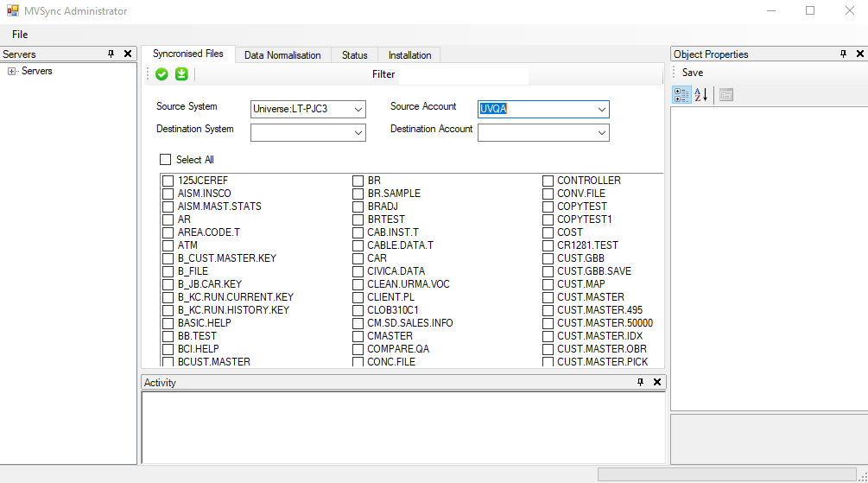Viewport: 868px width, 483px height.
Task: Select the Servers tree item
Action: [x=37, y=71]
